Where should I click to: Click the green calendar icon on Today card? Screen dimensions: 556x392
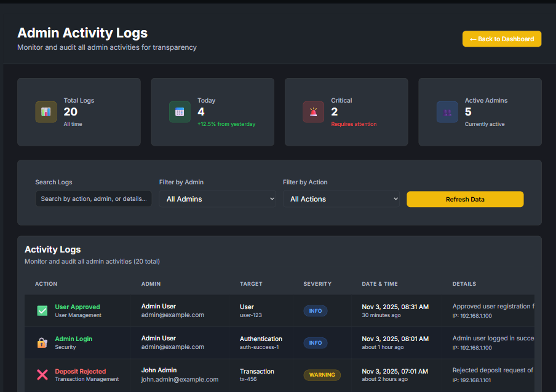pos(180,112)
